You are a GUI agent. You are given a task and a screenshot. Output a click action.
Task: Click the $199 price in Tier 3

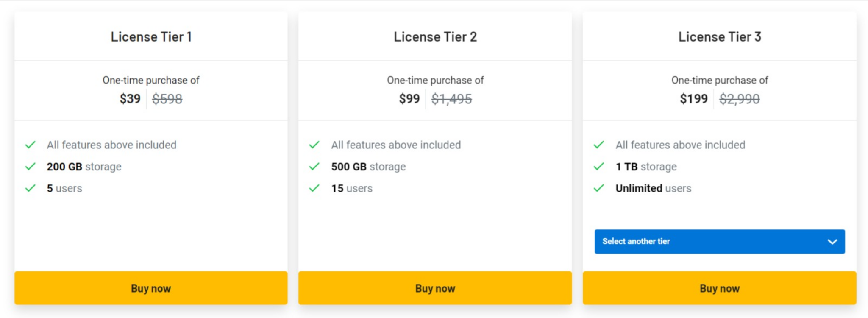[694, 99]
